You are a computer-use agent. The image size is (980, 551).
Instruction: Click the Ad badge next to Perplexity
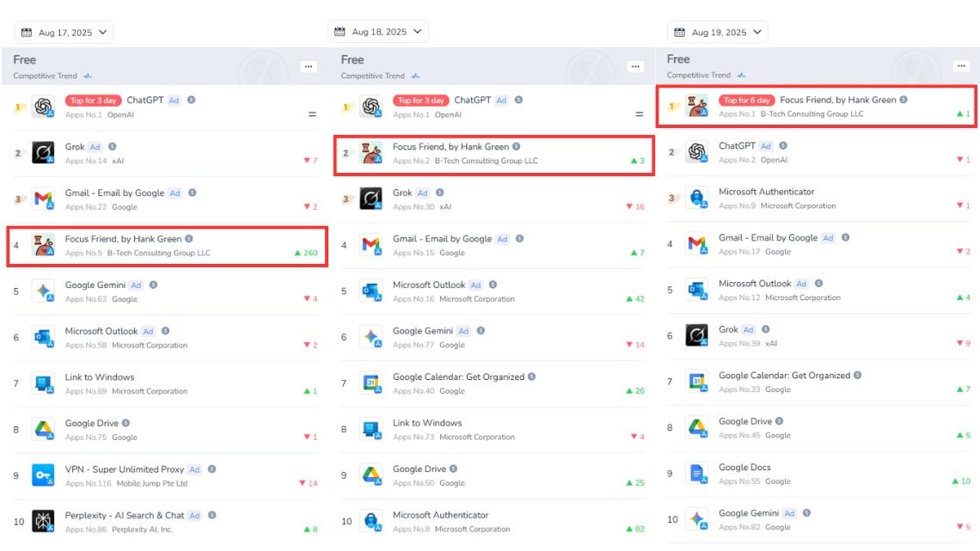195,516
